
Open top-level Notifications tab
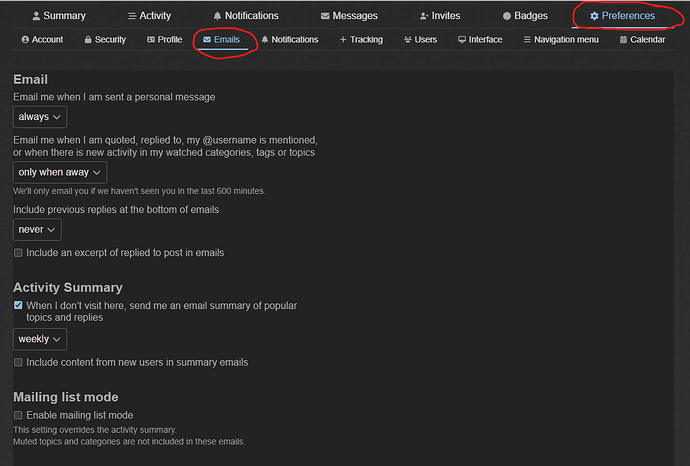pos(246,16)
